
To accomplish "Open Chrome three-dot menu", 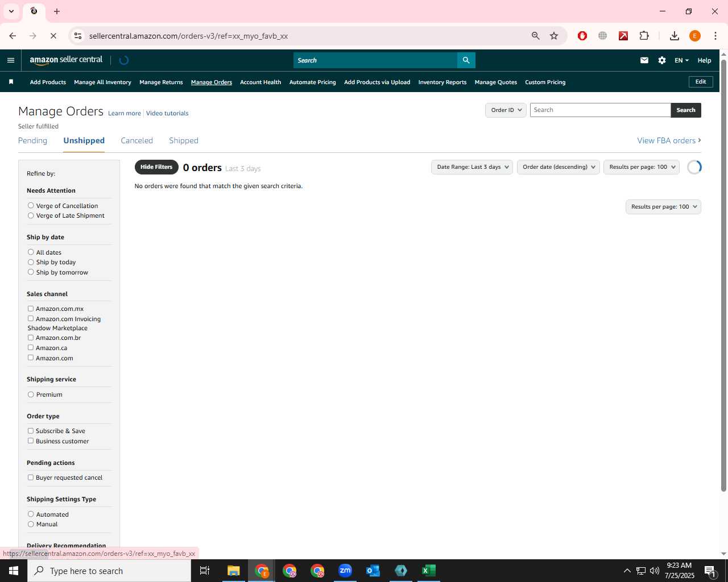I will coord(715,36).
